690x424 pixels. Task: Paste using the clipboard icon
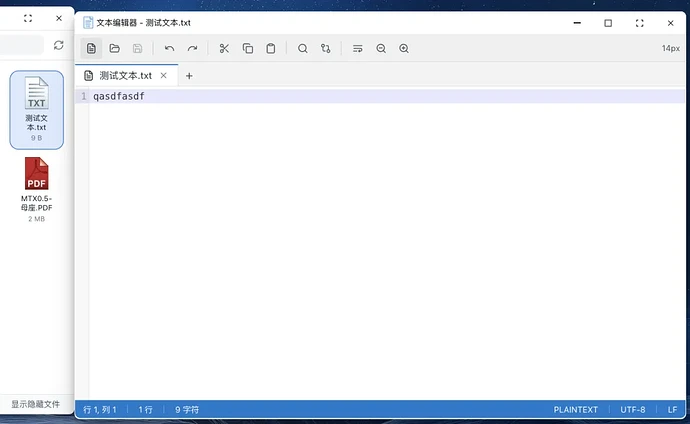pos(271,48)
